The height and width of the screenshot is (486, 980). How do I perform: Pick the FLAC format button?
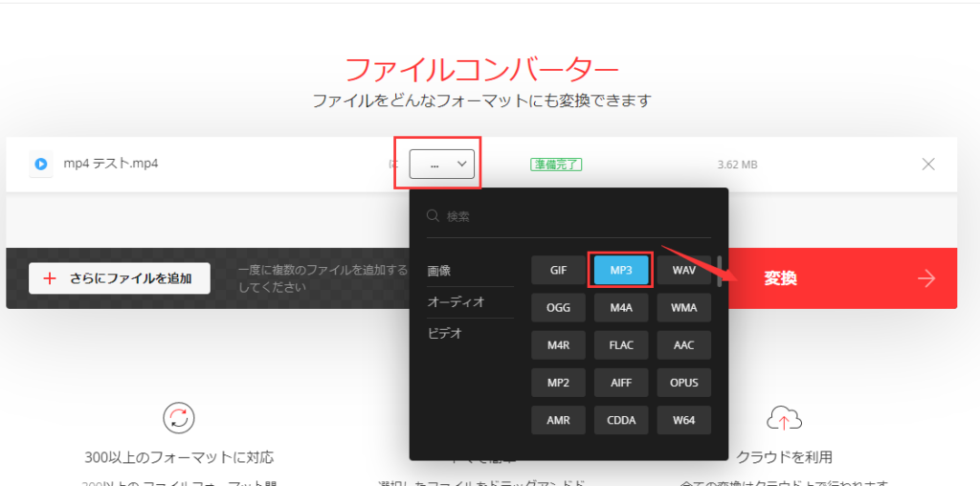tap(621, 344)
